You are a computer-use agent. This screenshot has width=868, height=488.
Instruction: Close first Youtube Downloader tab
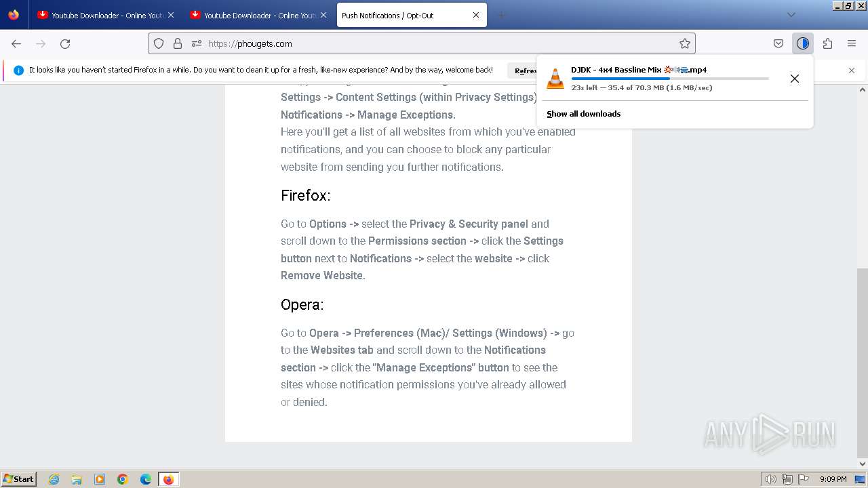pyautogui.click(x=170, y=15)
